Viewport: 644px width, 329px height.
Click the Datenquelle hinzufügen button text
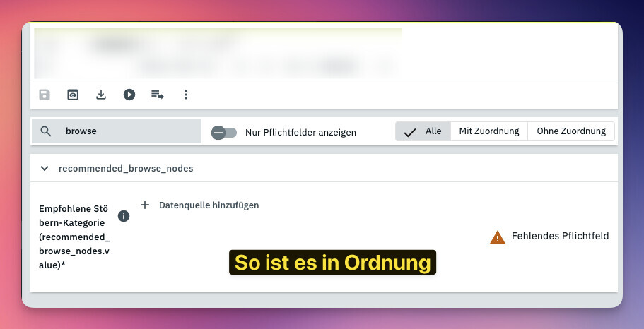click(209, 205)
